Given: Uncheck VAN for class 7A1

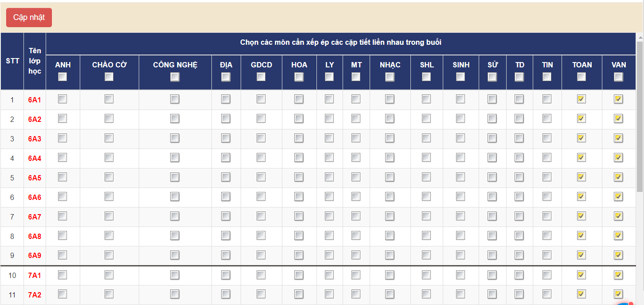Looking at the screenshot, I should pyautogui.click(x=618, y=275).
